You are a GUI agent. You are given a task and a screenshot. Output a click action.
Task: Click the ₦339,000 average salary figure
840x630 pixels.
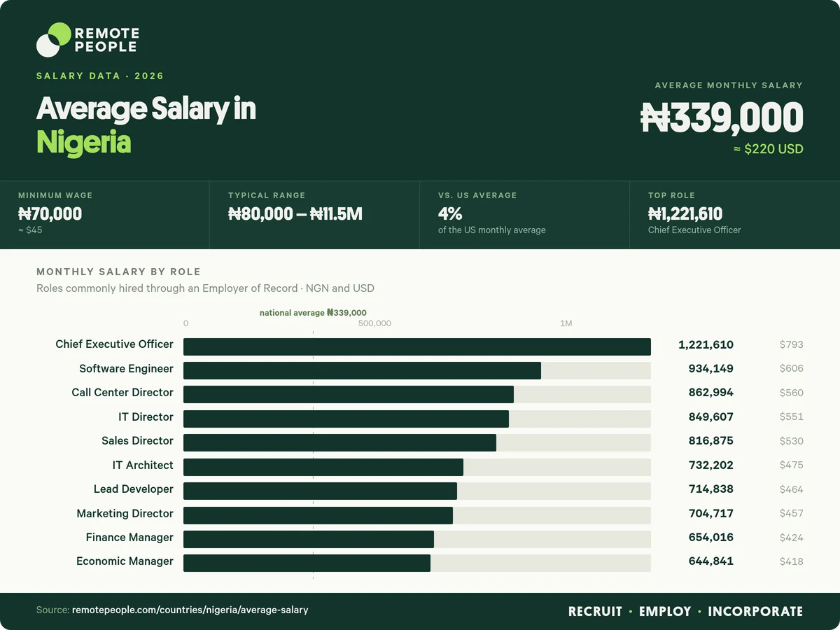click(x=722, y=118)
